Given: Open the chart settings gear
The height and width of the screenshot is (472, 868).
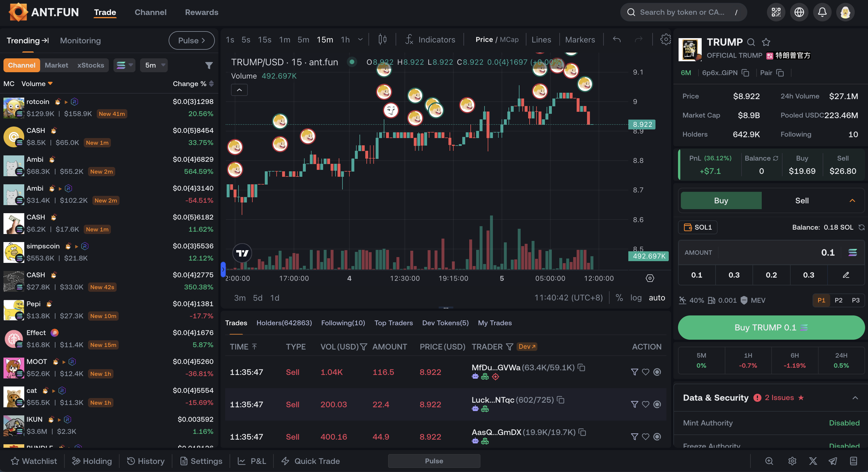Looking at the screenshot, I should [666, 39].
